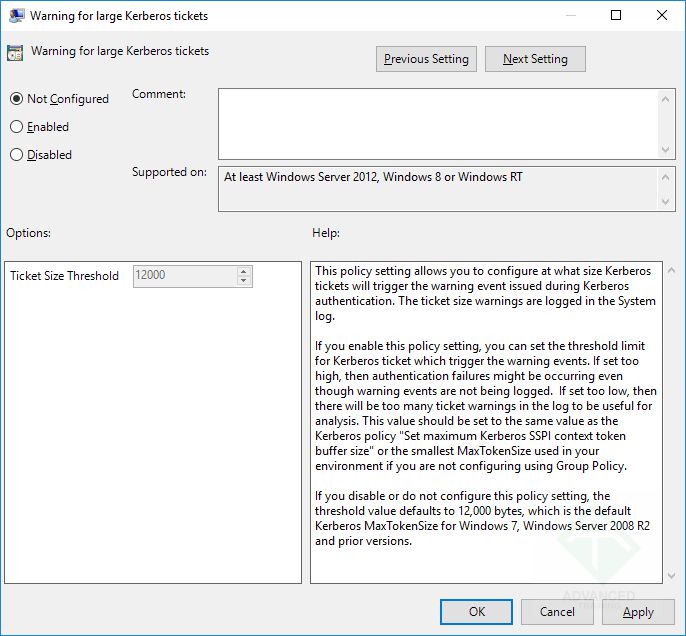This screenshot has width=686, height=636.
Task: Select the Not Configured radio button
Action: [x=16, y=99]
